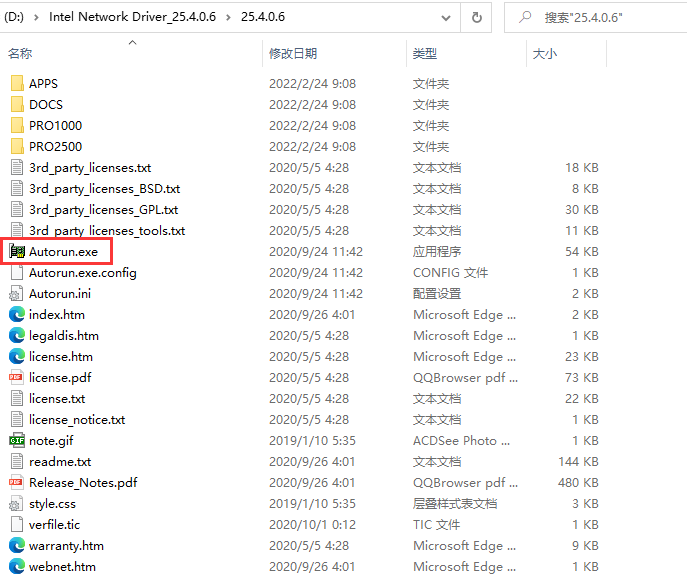Sort files by 名称 column header
687x588 pixels.
[20, 53]
